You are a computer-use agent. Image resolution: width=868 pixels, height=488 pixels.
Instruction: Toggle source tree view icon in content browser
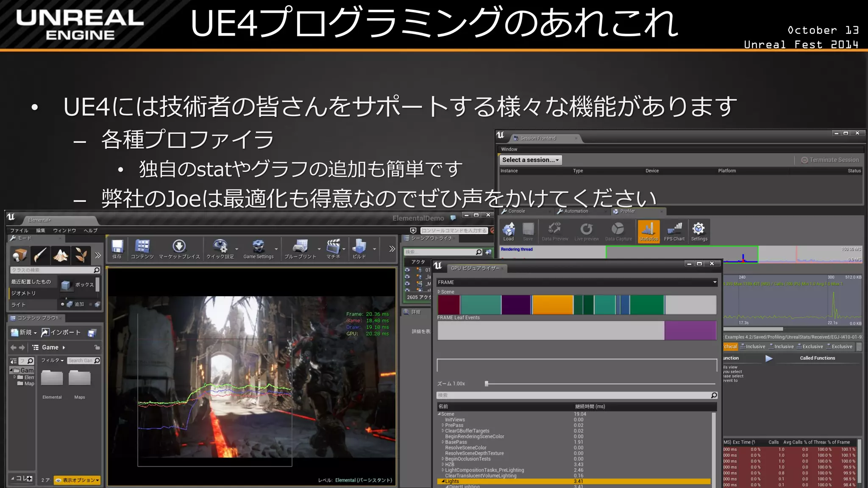tap(14, 361)
